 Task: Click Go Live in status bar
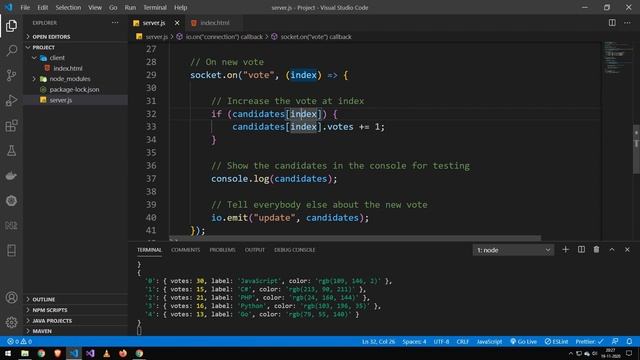click(x=523, y=341)
